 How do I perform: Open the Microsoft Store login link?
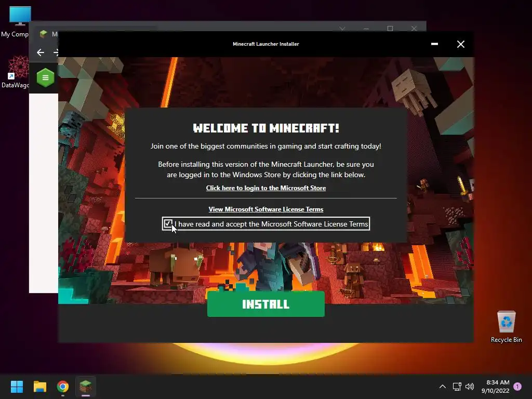265,188
